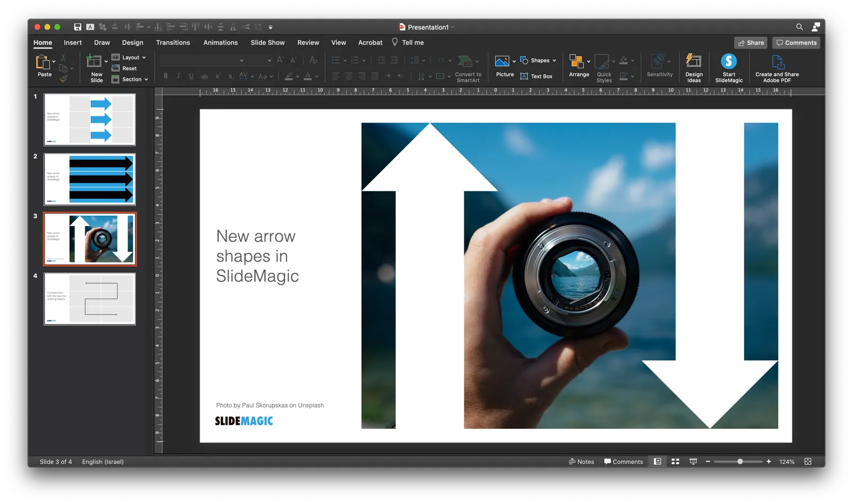
Task: Toggle underline formatting
Action: click(x=191, y=76)
